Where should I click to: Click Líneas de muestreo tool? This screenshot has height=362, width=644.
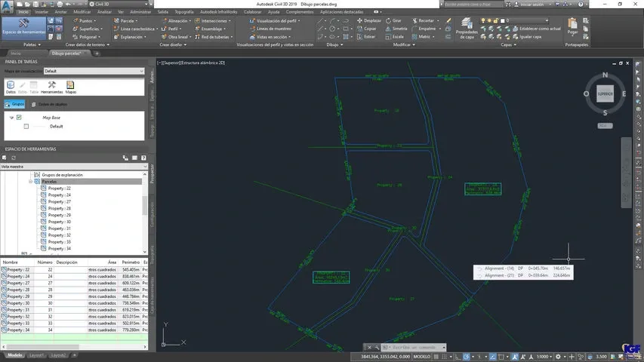(270, 29)
